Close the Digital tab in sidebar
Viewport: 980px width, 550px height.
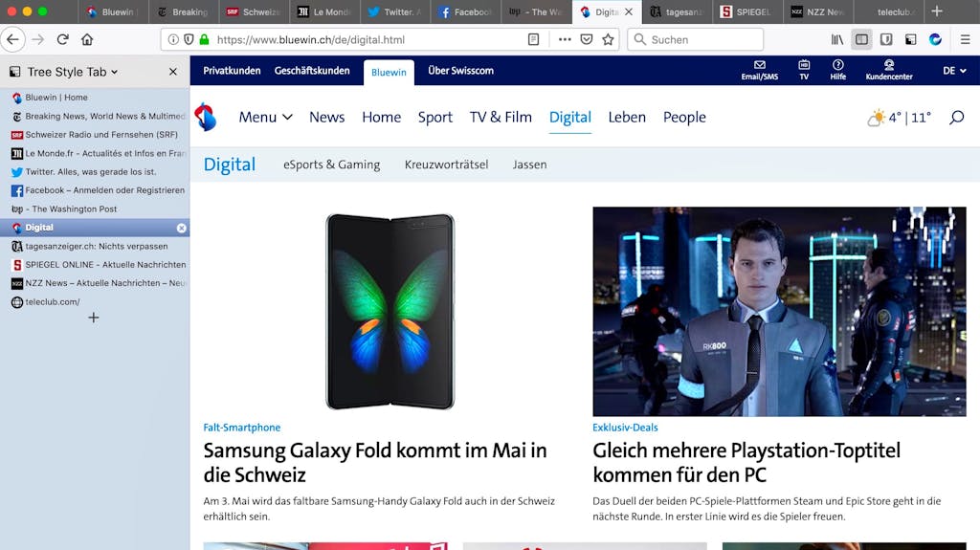[181, 228]
